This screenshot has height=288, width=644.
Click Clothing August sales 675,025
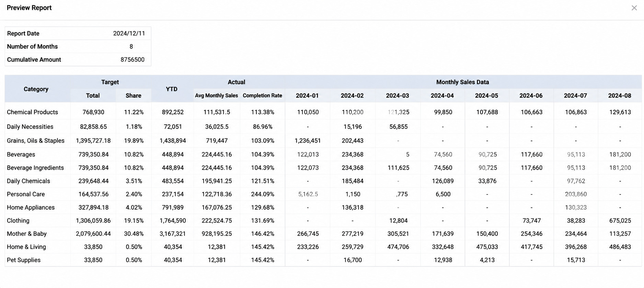pyautogui.click(x=620, y=221)
